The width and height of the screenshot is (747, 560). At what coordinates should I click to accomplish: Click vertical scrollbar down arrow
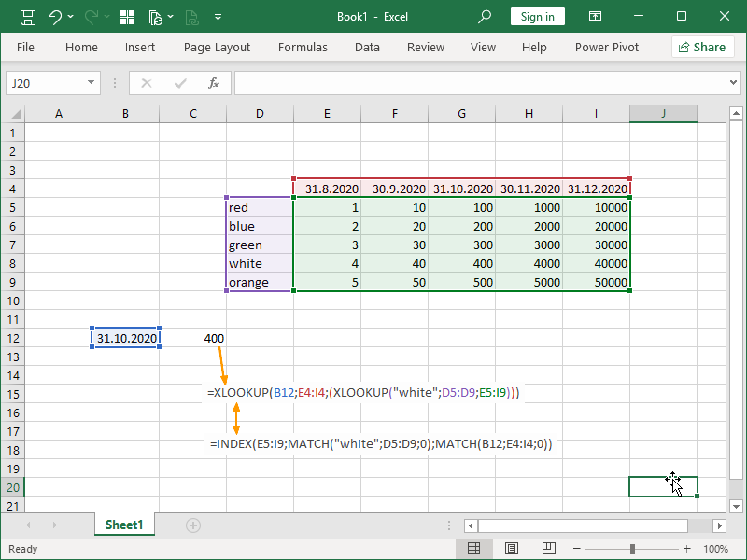pyautogui.click(x=736, y=506)
